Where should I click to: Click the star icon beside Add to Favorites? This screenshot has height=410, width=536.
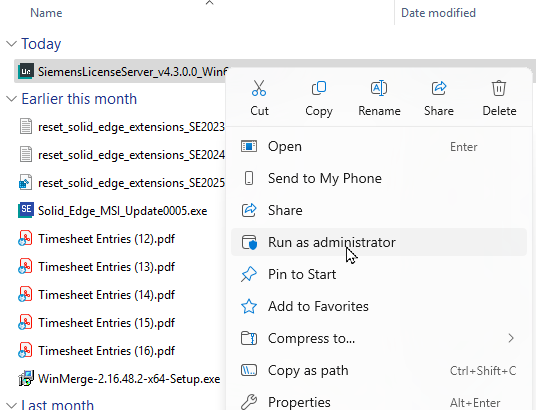point(249,306)
